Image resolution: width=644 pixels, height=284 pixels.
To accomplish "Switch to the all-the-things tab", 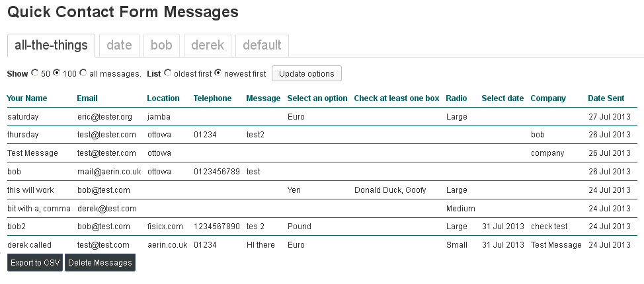I will pos(51,46).
